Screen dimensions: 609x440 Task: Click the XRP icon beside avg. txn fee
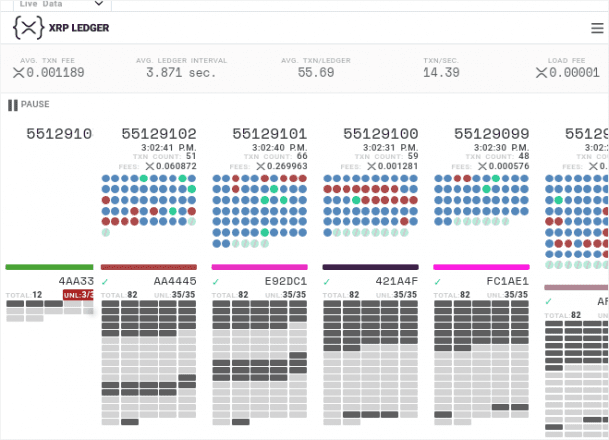click(x=19, y=72)
